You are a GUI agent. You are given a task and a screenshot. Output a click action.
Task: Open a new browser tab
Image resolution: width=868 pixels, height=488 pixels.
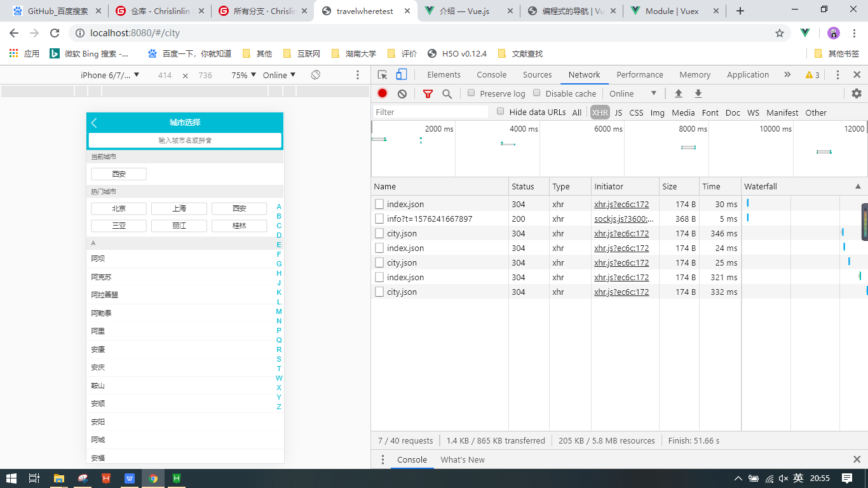(x=740, y=11)
